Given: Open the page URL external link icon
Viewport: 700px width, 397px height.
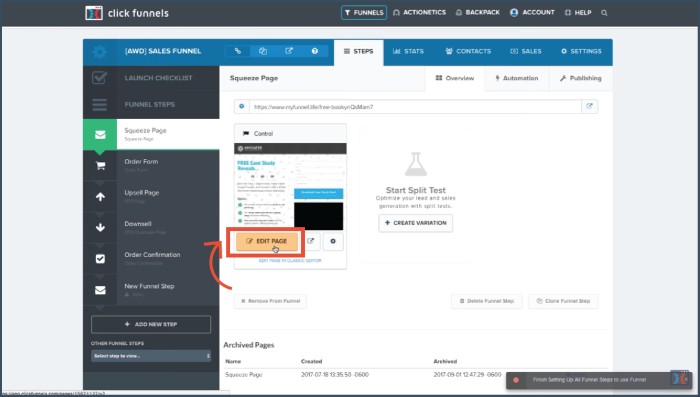Looking at the screenshot, I should point(589,106).
